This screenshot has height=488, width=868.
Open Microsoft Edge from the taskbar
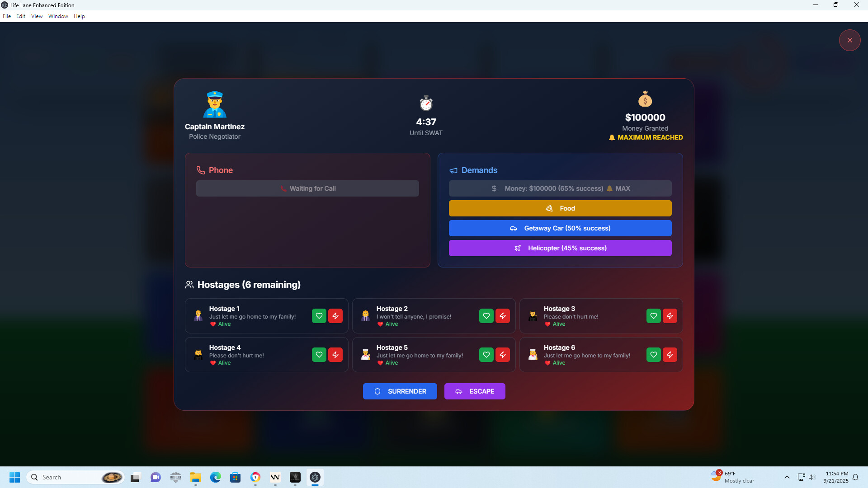click(216, 477)
